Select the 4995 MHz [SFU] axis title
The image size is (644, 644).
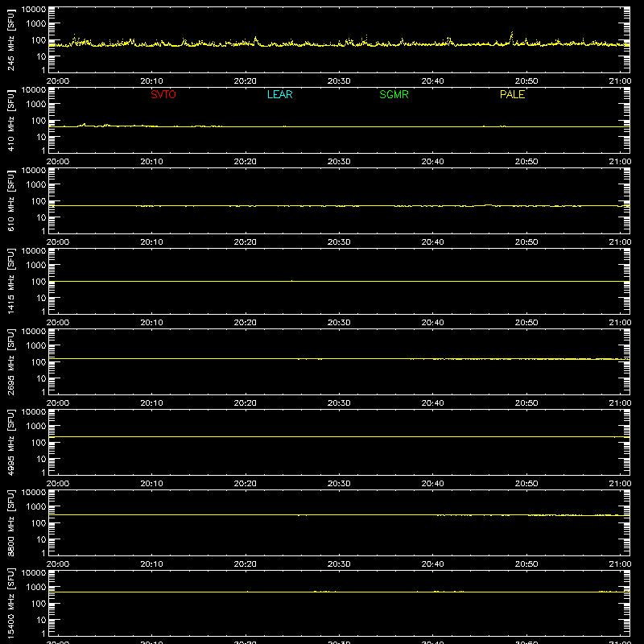coord(11,442)
